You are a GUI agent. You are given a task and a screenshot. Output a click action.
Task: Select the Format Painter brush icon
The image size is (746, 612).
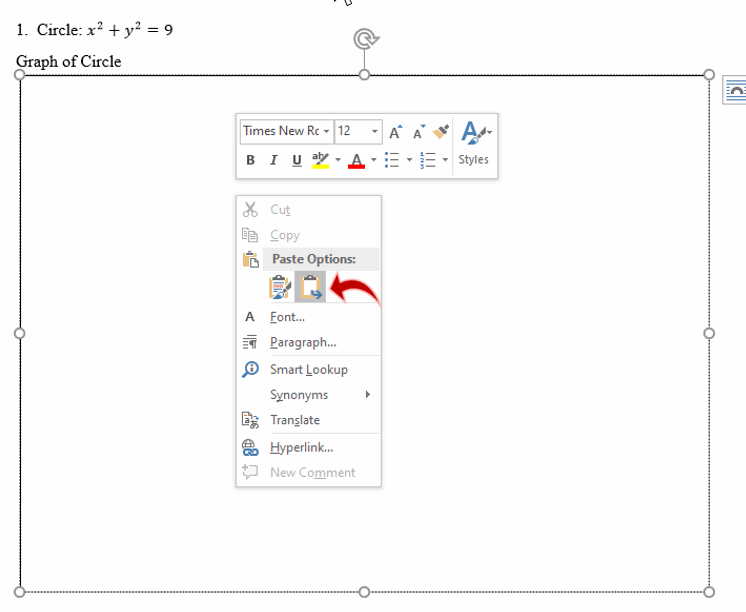point(441,131)
